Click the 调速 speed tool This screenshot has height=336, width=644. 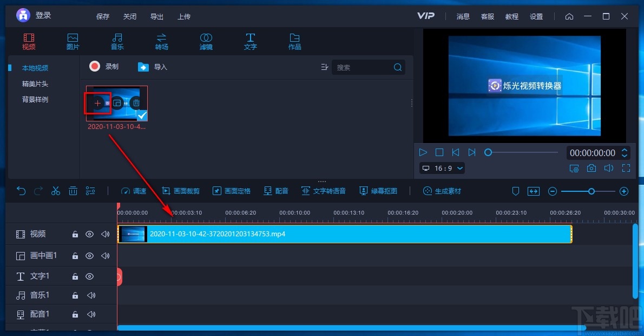click(134, 191)
